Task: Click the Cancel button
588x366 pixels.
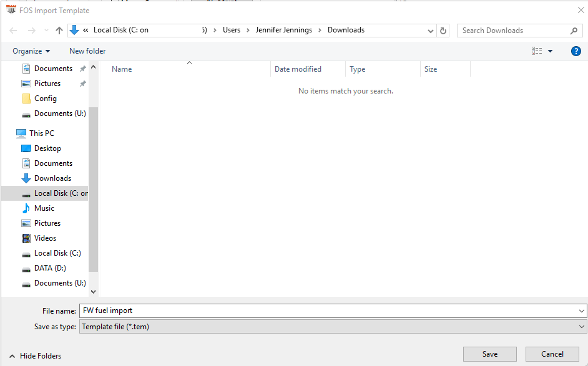Action: tap(552, 354)
